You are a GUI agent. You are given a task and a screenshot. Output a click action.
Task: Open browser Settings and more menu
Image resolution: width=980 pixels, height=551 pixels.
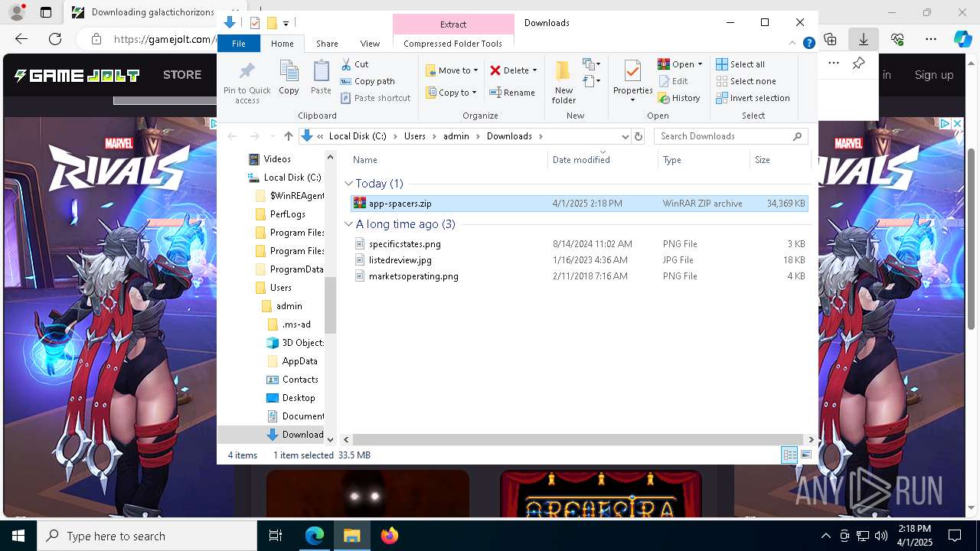931,39
